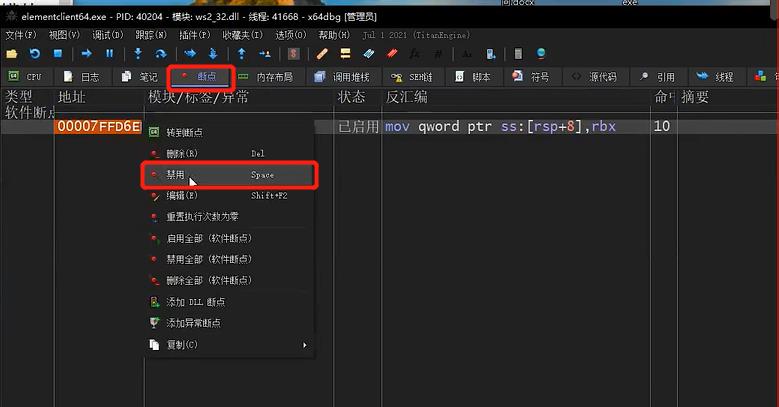This screenshot has width=779, height=407.
Task: Open the 调试(D) menu
Action: pos(107,34)
